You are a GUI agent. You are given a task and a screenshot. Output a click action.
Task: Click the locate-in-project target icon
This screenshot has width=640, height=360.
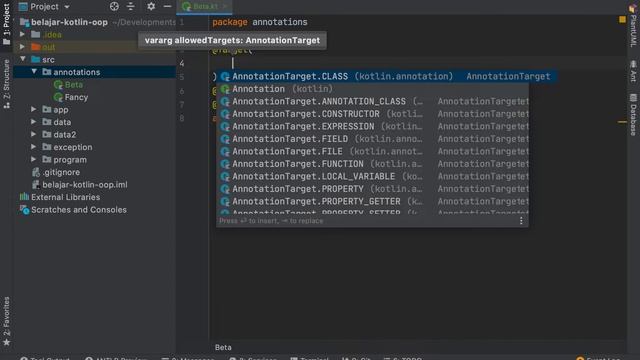tap(114, 6)
